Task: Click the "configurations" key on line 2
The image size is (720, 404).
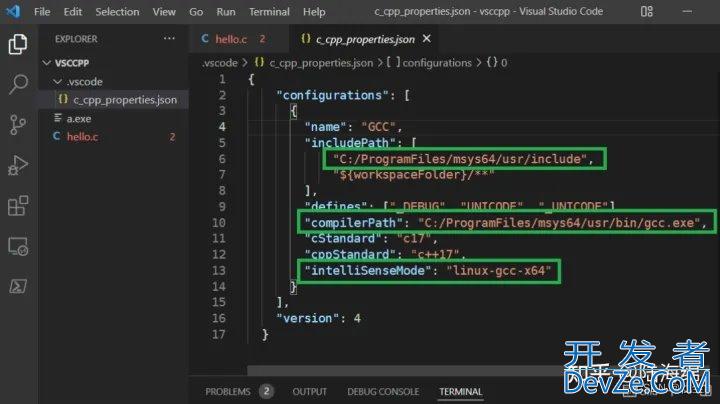Action: click(x=332, y=95)
